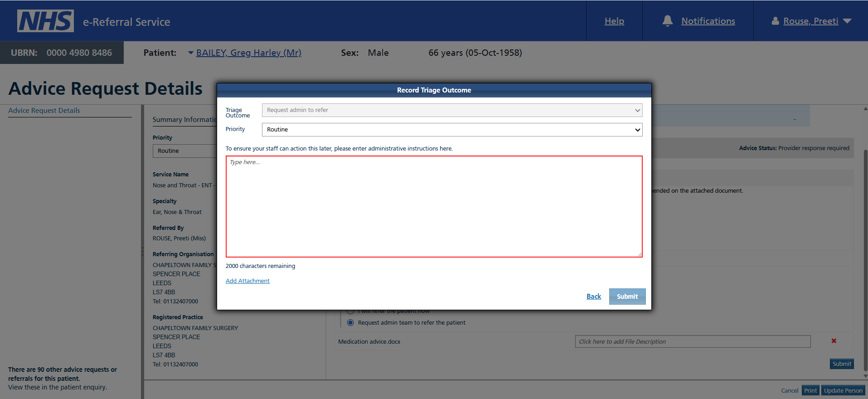The height and width of the screenshot is (399, 868).
Task: Select Advice Request Details side tab
Action: point(44,110)
